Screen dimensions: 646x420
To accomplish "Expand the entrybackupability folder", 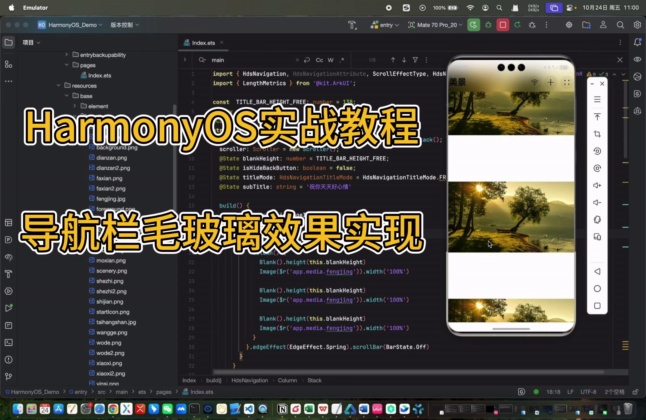I will point(66,54).
